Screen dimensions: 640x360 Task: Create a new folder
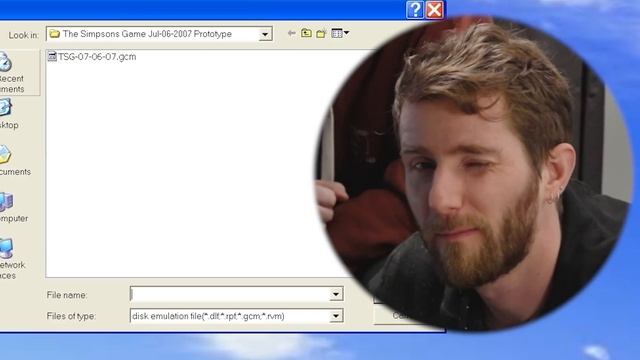[x=321, y=33]
